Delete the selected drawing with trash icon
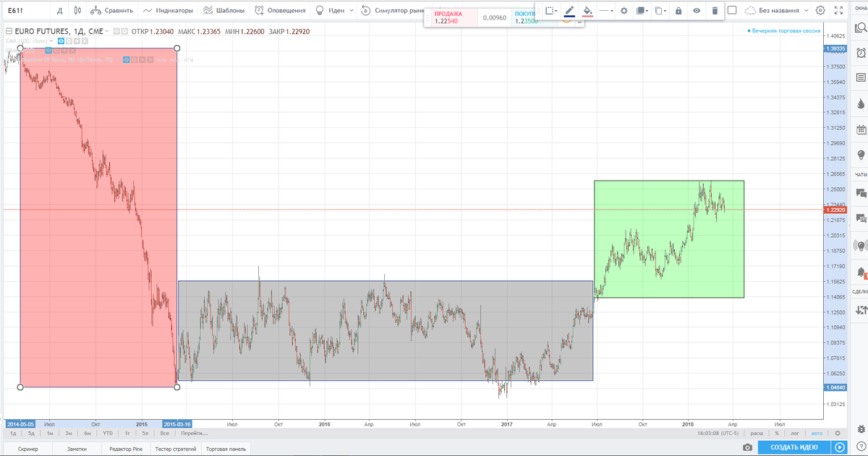The height and width of the screenshot is (456, 868). point(715,11)
